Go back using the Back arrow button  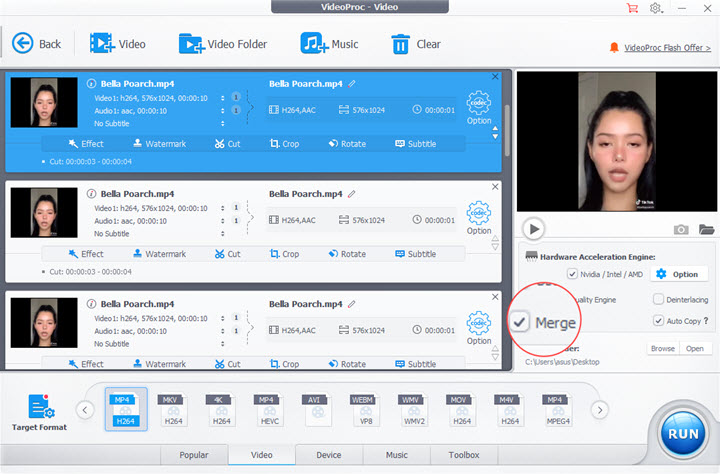point(36,44)
